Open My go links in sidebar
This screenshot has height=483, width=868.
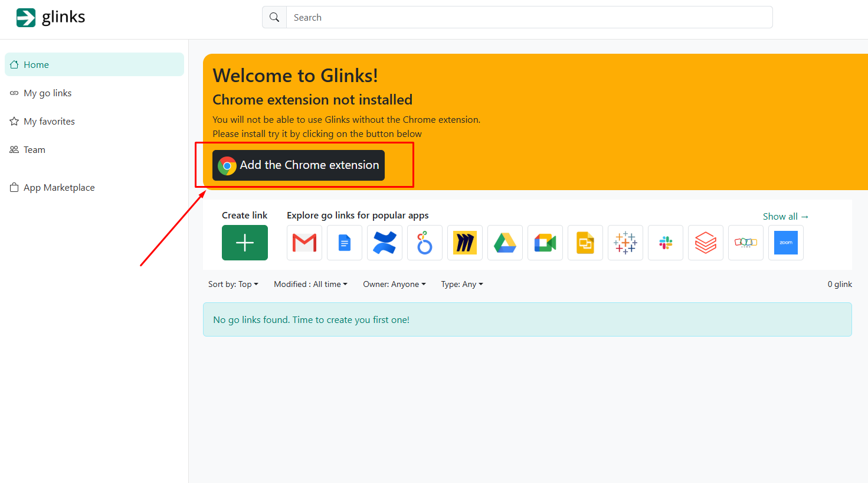[94, 93]
